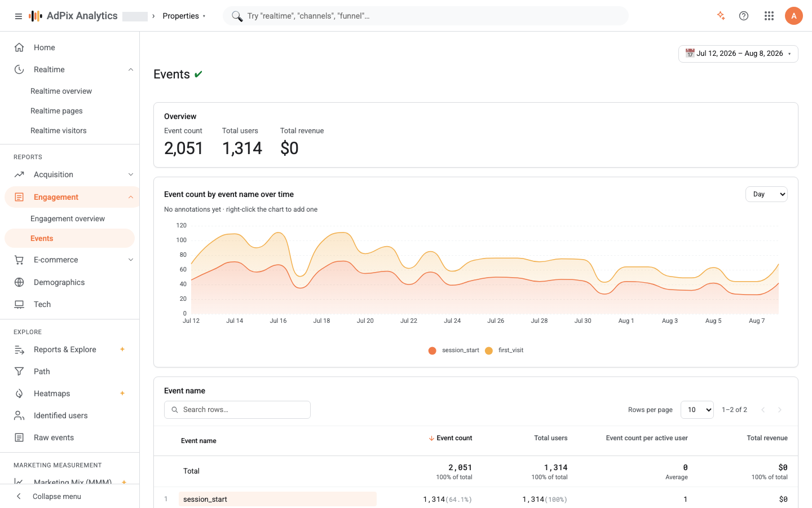This screenshot has height=508, width=812.
Task: Click the Heatmaps flame icon
Action: click(x=19, y=393)
